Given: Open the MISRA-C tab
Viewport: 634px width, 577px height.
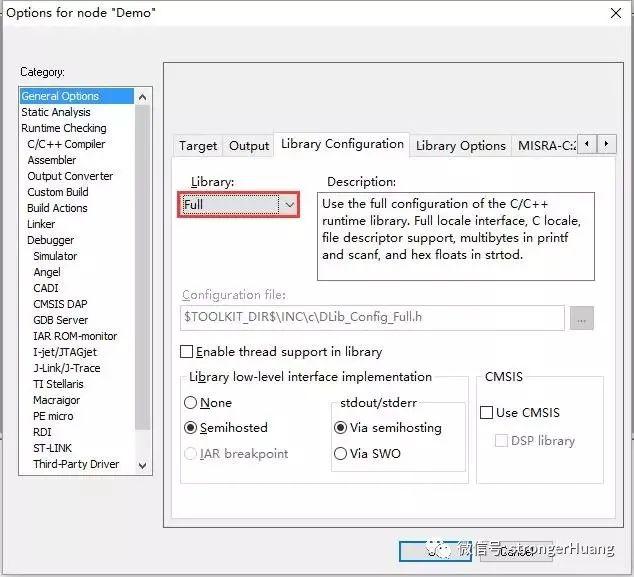Looking at the screenshot, I should pyautogui.click(x=546, y=146).
